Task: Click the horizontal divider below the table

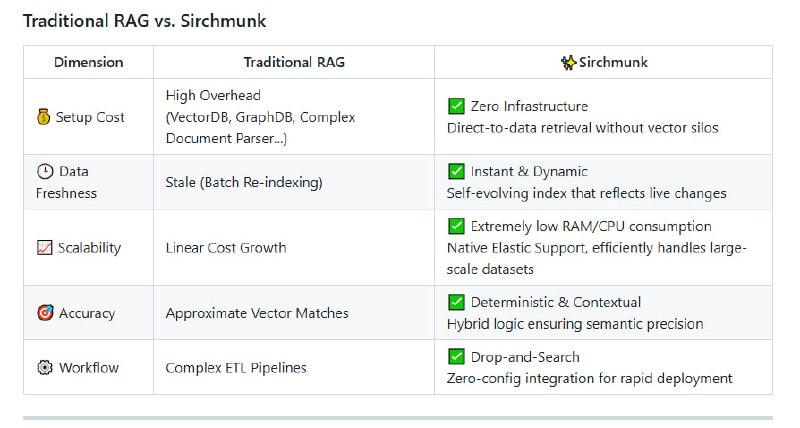Action: 398,417
